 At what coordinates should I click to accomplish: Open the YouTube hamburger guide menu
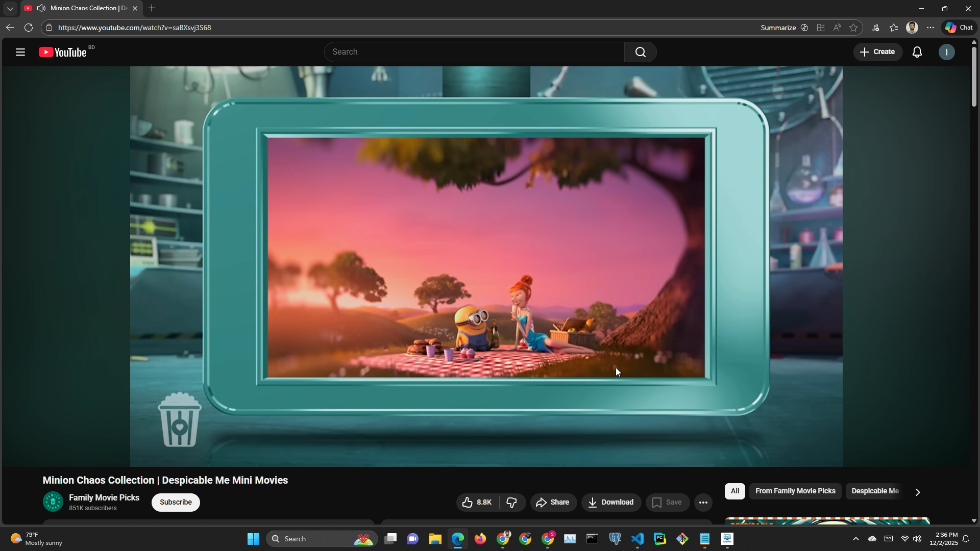coord(20,52)
